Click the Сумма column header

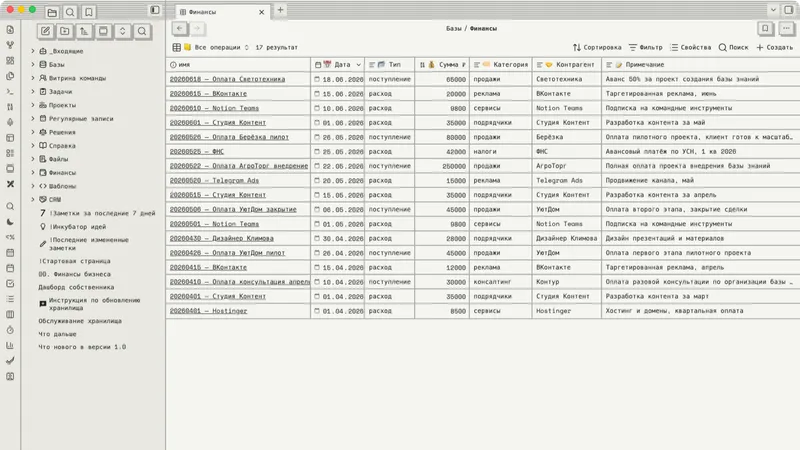(442, 65)
